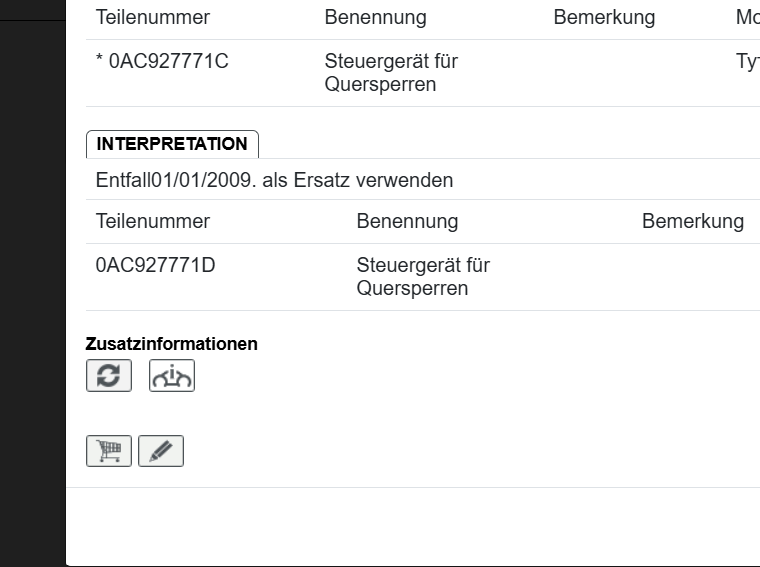The image size is (760, 567).
Task: Click Bemerkung header in the Interpretation table
Action: [x=692, y=221]
